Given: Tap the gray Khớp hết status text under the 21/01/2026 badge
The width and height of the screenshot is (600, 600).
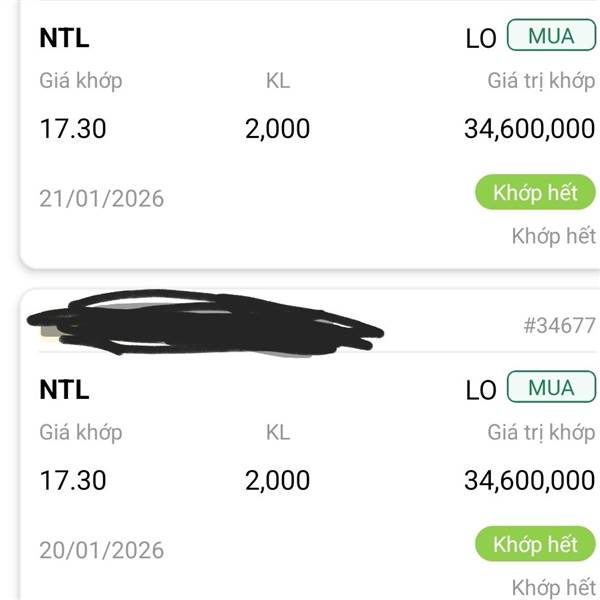Looking at the screenshot, I should (x=553, y=237).
